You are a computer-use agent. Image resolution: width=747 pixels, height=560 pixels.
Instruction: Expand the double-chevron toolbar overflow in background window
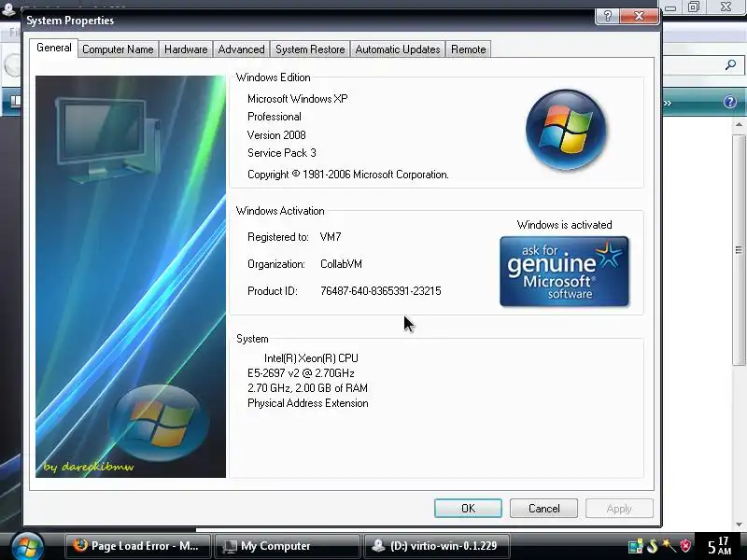667,103
